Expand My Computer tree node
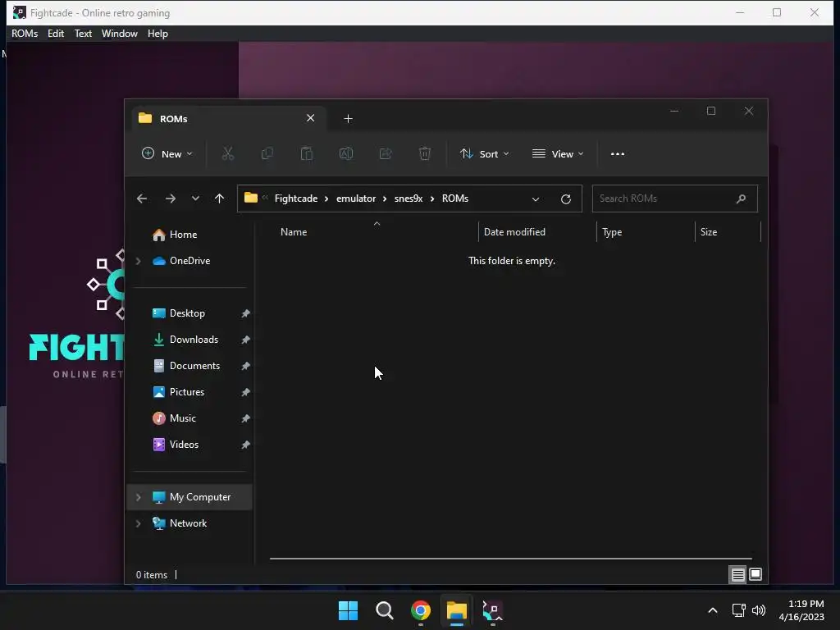 138,497
